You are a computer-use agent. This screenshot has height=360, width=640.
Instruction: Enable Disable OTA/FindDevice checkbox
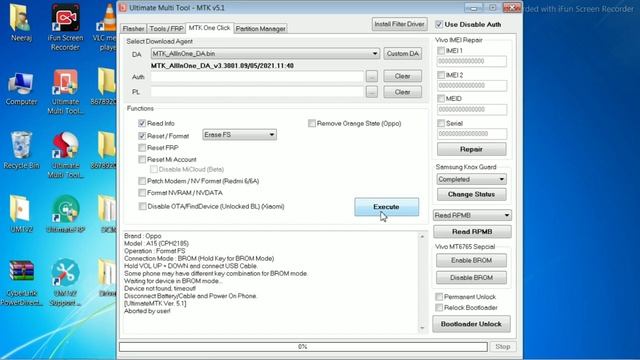[x=142, y=207]
